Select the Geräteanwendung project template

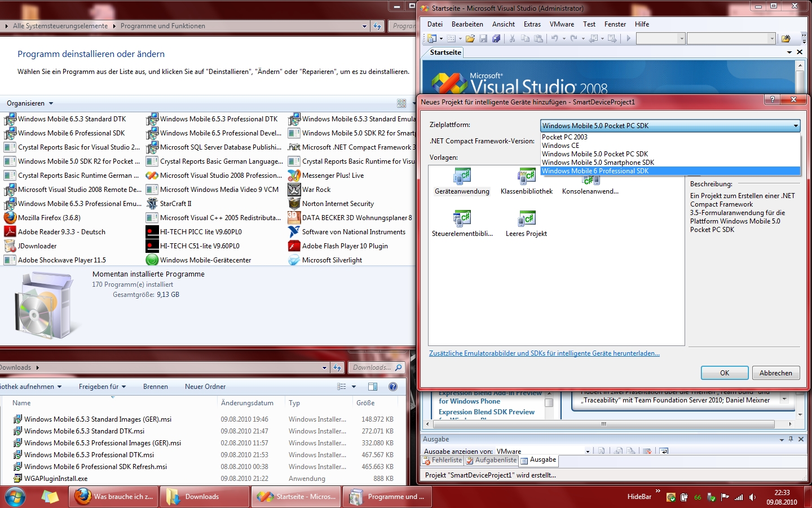[462, 182]
